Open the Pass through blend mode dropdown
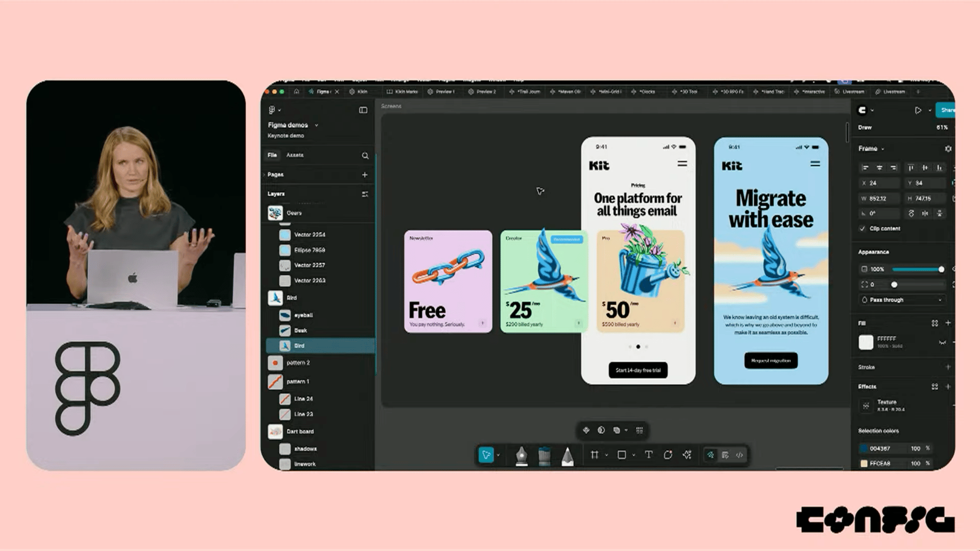The image size is (980, 551). [x=902, y=300]
